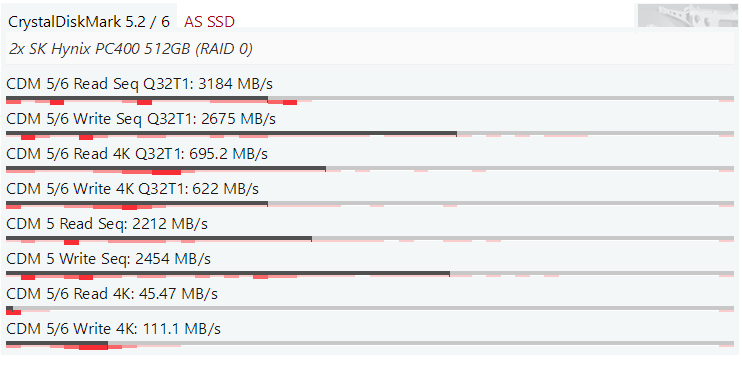Switch to the AS SSD tab
Screen dimensions: 742x373
click(209, 22)
